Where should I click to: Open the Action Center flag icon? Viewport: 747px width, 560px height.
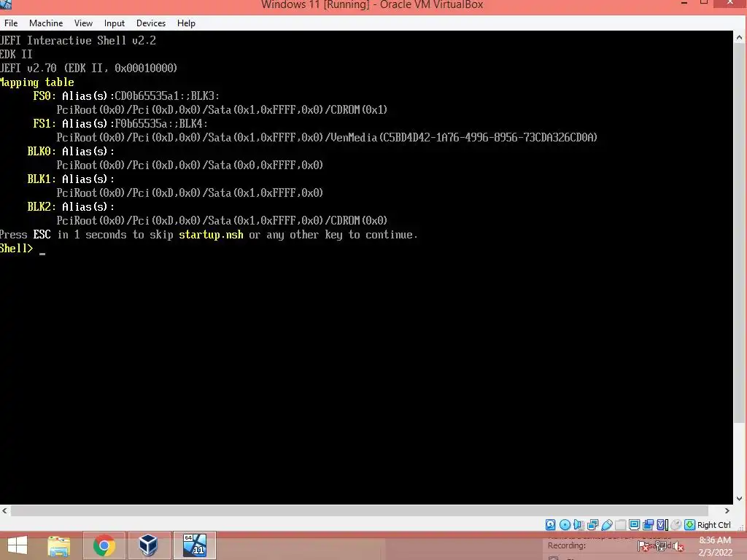pos(643,546)
